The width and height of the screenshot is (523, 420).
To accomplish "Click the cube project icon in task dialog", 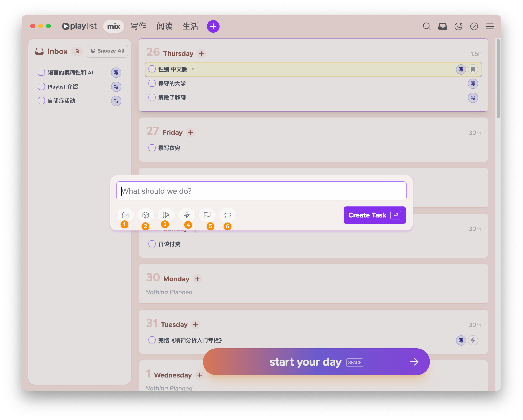I will pyautogui.click(x=146, y=215).
